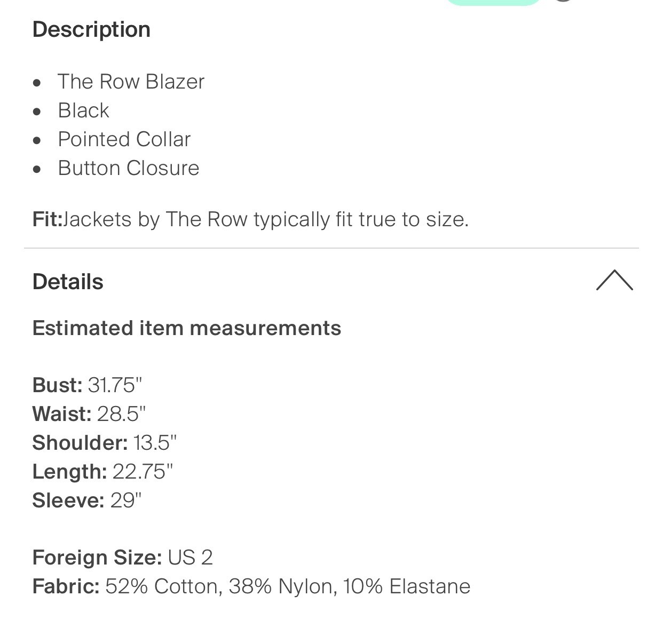This screenshot has height=644, width=663.
Task: Click the Bust measurement value
Action: [x=115, y=385]
